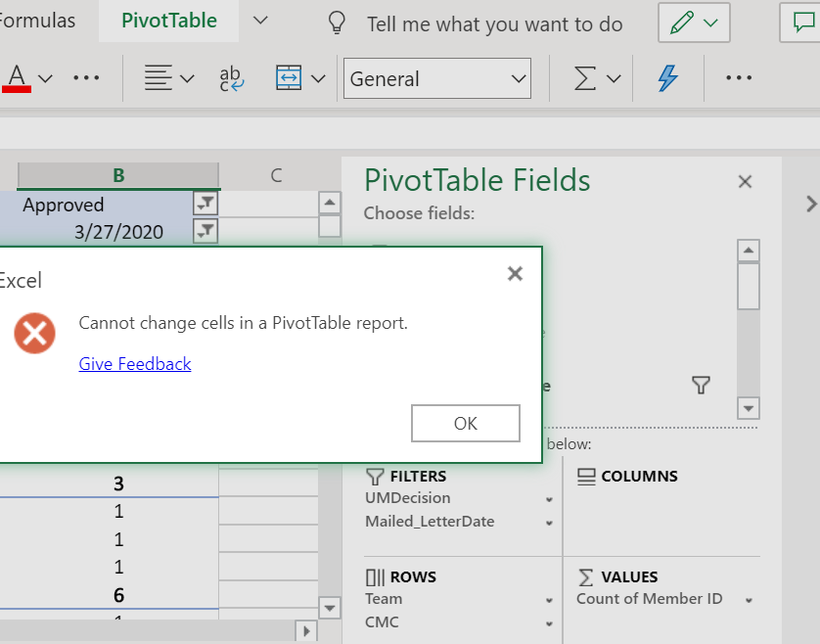
Task: Click the UMDecision filter field
Action: [407, 497]
